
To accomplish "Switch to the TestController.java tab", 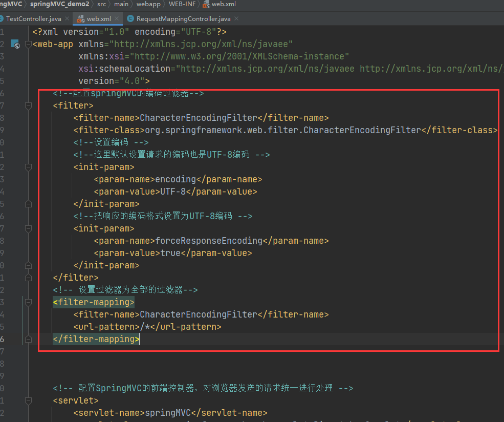I will [33, 19].
